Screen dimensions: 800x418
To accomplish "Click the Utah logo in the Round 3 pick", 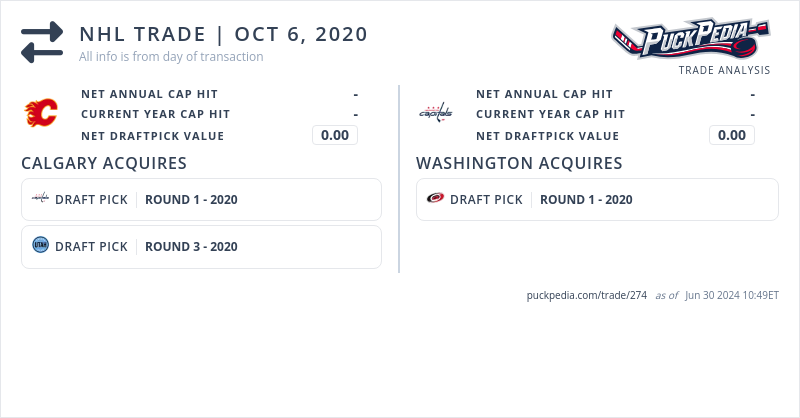I will [40, 245].
